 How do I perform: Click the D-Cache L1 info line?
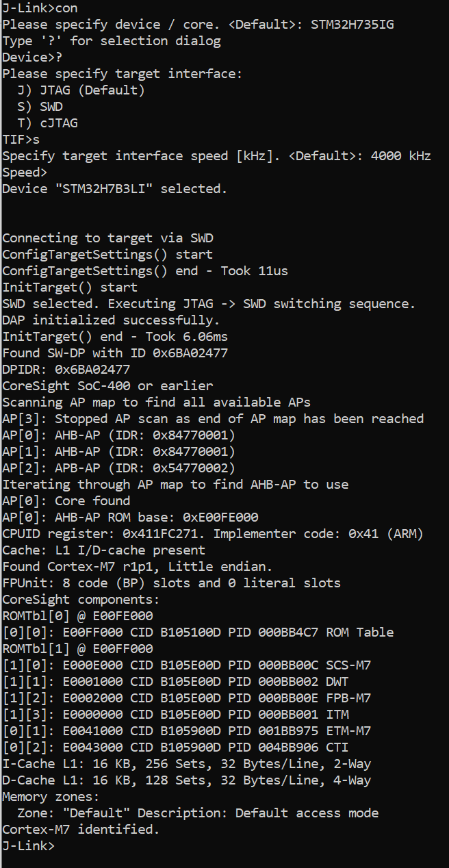click(x=186, y=780)
